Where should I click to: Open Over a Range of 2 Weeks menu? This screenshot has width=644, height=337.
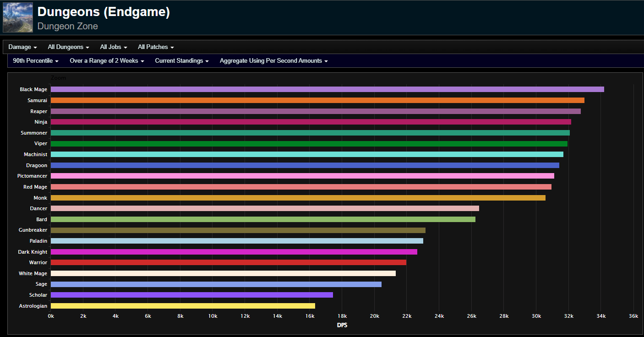[107, 61]
